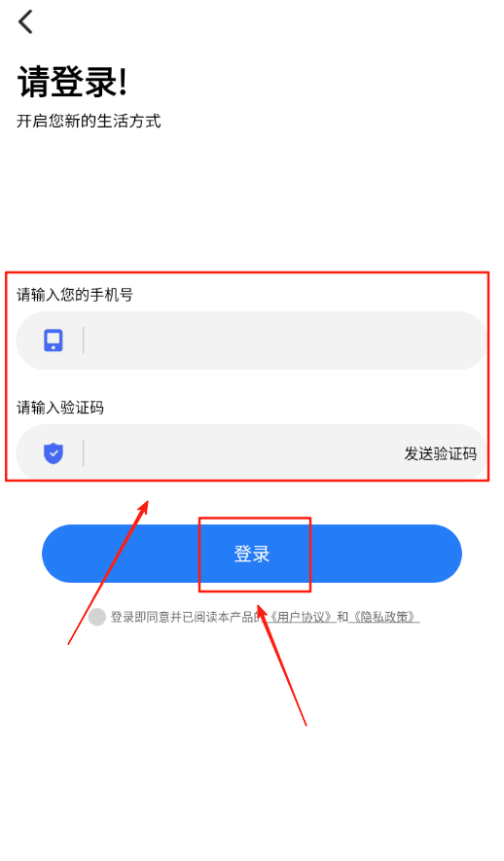Open the 《隐私政策》 link
The width and height of the screenshot is (504, 861).
pyautogui.click(x=384, y=617)
